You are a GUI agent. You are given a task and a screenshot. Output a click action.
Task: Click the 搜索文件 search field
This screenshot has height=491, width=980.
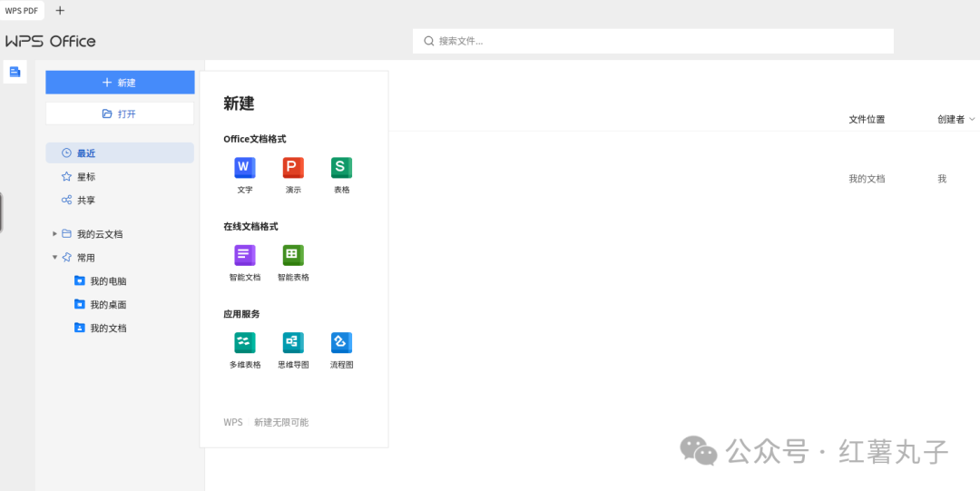click(x=653, y=41)
